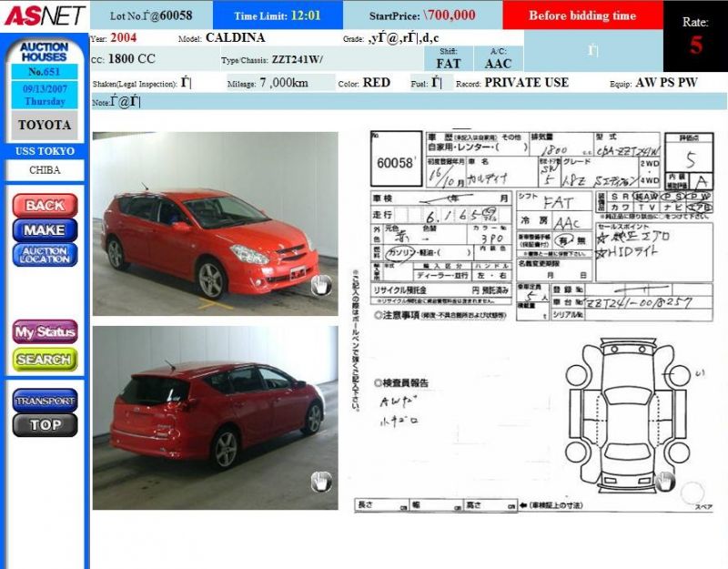Screen dimensions: 728x569
Task: Go to AUCTION LOCATION
Action: point(45,255)
